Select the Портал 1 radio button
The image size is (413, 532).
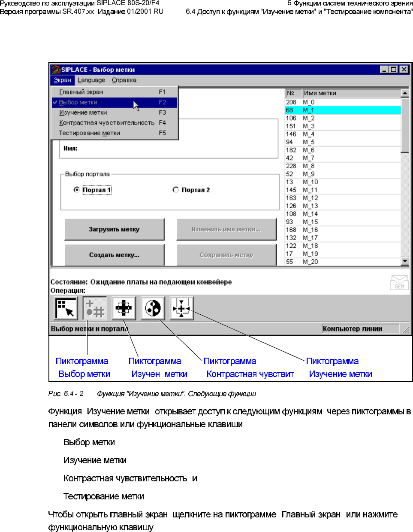coord(77,190)
